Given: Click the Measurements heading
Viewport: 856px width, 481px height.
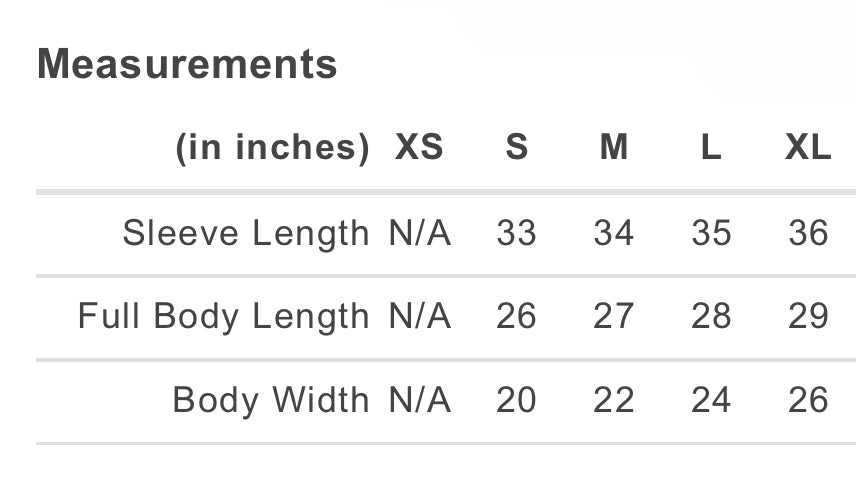Looking at the screenshot, I should (187, 65).
